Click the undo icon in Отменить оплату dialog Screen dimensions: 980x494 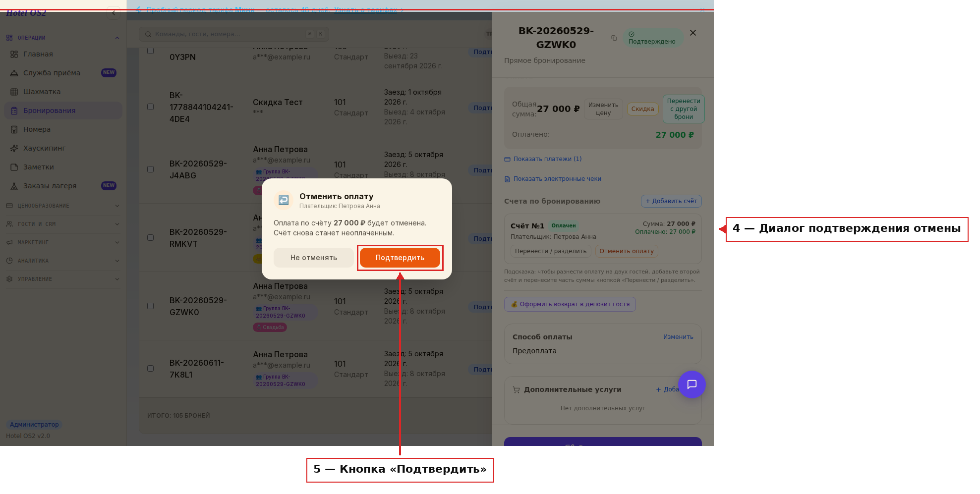[284, 200]
